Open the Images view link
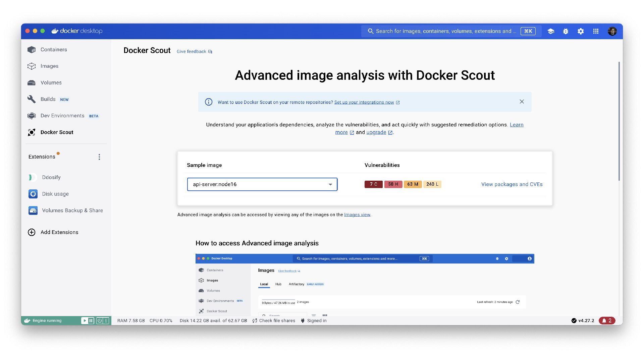Viewport: 644px width, 362px height. [357, 215]
